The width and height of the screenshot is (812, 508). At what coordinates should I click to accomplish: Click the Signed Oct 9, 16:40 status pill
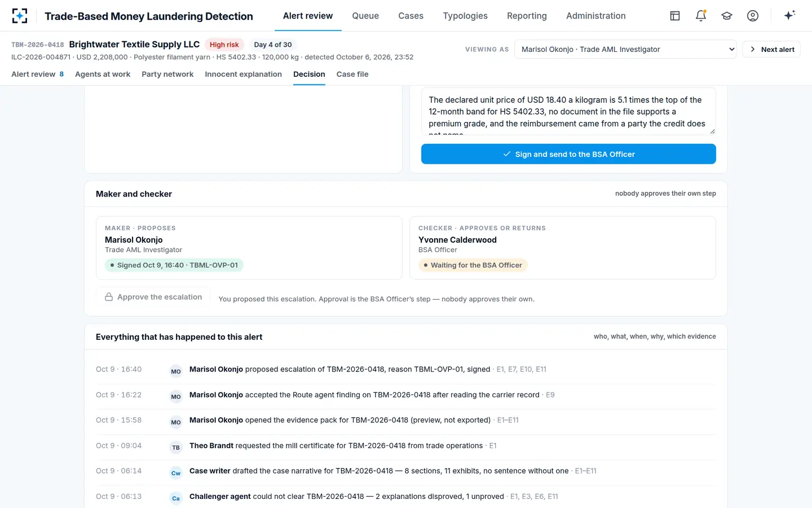click(174, 265)
